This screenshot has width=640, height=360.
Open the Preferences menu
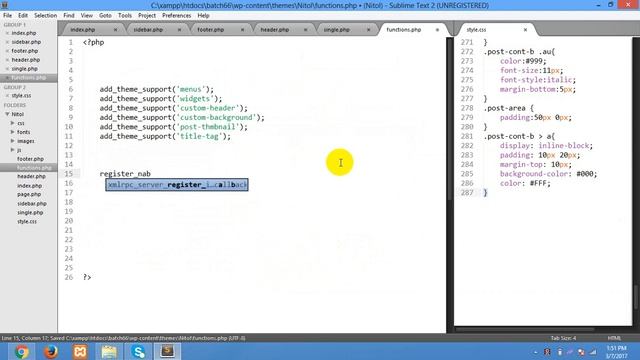pos(176,16)
